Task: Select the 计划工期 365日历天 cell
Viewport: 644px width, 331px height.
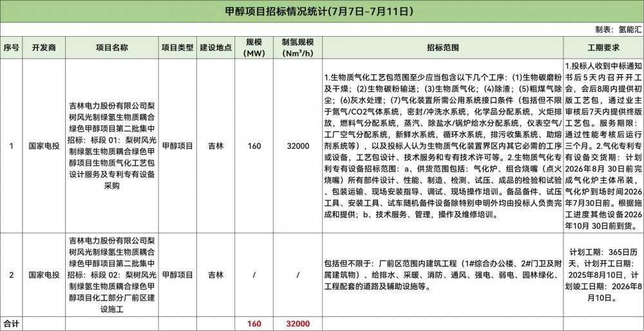Action: 603,274
